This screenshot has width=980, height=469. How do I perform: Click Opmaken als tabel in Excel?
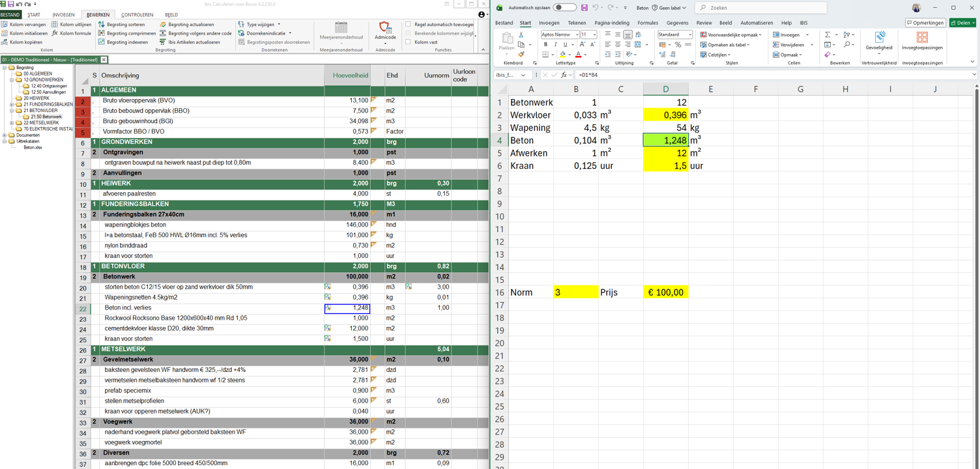725,45
